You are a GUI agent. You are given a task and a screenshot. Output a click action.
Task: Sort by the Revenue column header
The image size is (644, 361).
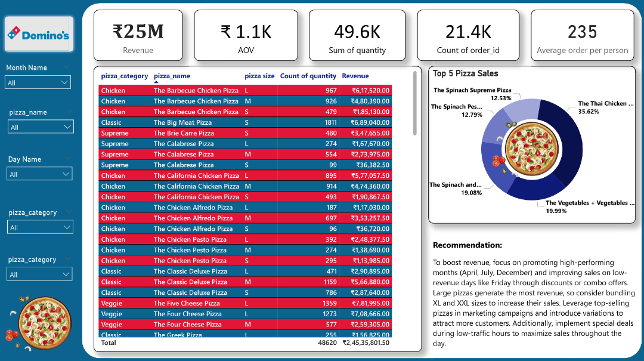[355, 76]
